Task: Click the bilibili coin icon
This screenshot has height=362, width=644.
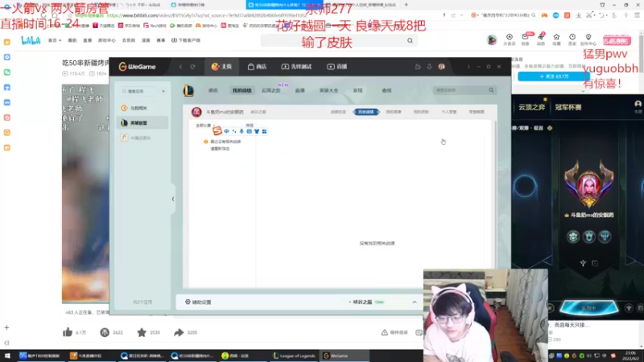Action: click(x=105, y=332)
